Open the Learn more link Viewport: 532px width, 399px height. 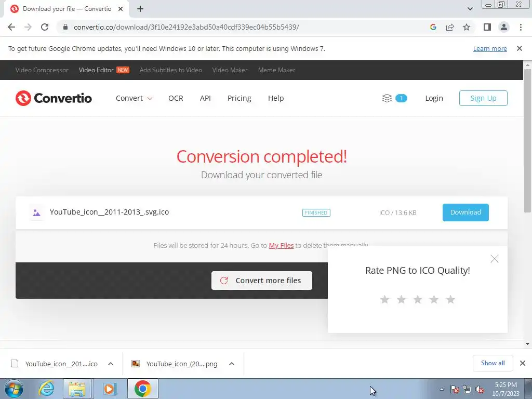pos(490,48)
